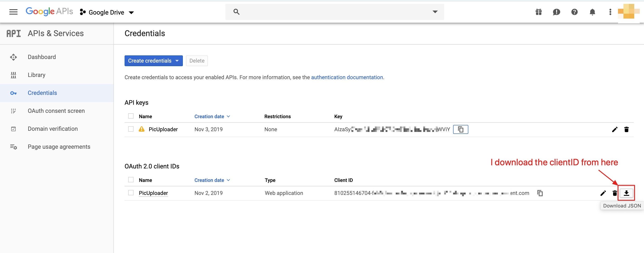Open the navigation hamburger menu
Image resolution: width=644 pixels, height=253 pixels.
point(13,12)
